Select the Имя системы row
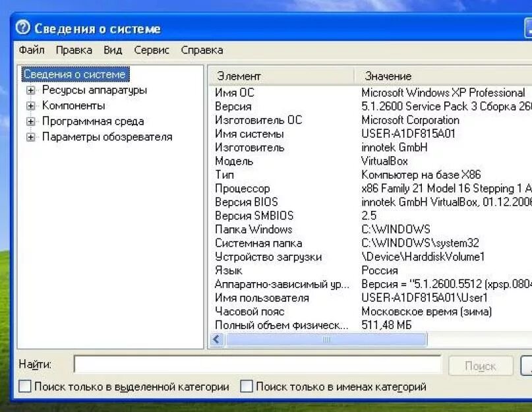The image size is (532, 412). [370, 134]
